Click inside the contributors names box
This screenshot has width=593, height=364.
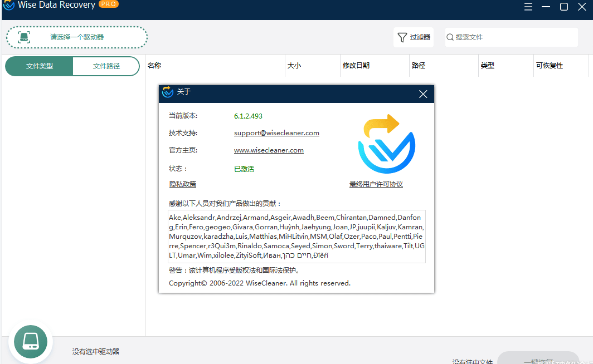pos(297,237)
